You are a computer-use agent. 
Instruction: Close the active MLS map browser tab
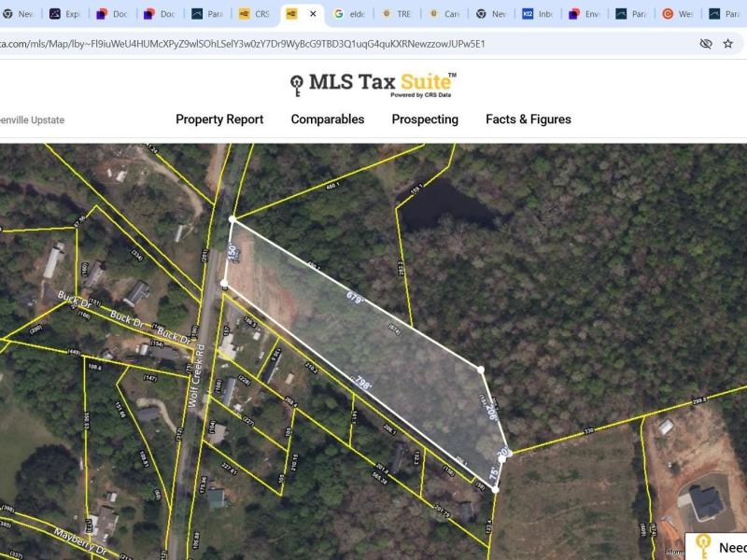[x=313, y=14]
